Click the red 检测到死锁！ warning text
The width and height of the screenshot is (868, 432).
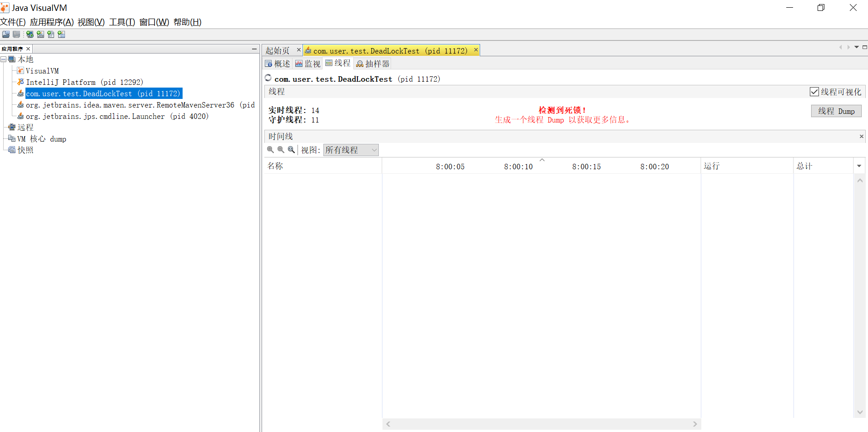point(562,110)
